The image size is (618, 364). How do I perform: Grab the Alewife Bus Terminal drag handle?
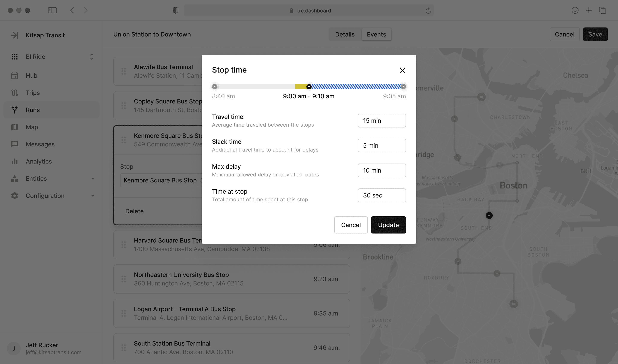coord(124,71)
